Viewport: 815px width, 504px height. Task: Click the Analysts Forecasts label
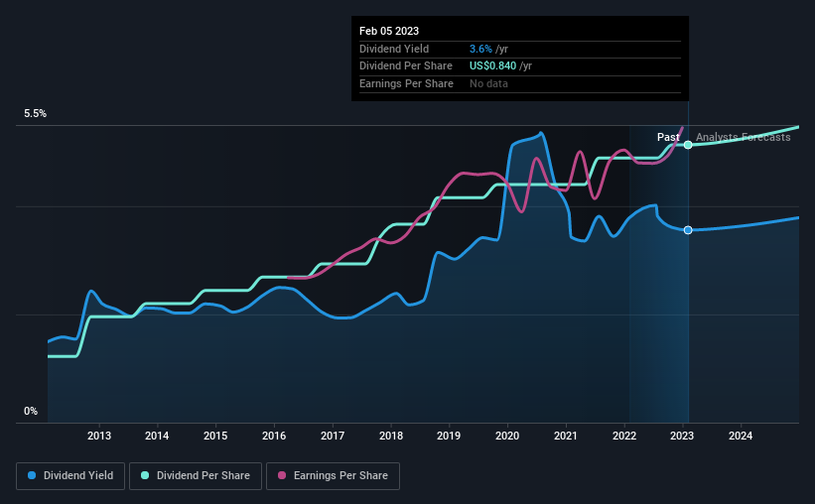click(743, 137)
